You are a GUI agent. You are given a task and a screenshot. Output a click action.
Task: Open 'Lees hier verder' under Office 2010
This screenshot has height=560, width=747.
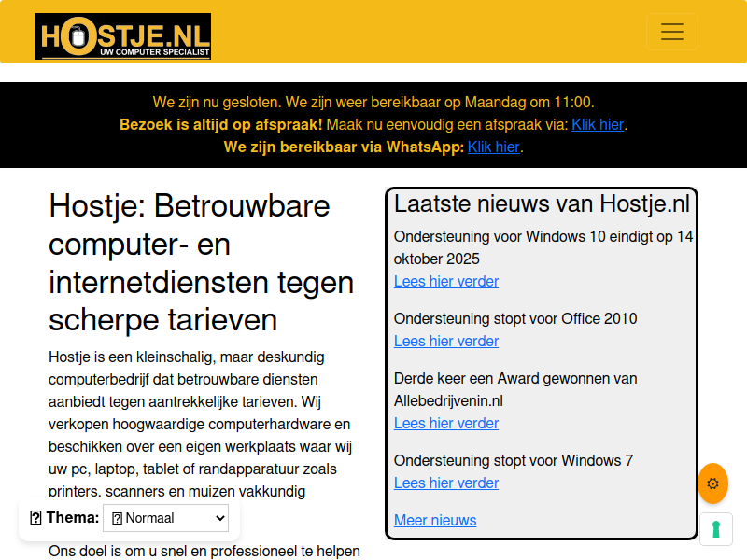[x=446, y=341]
